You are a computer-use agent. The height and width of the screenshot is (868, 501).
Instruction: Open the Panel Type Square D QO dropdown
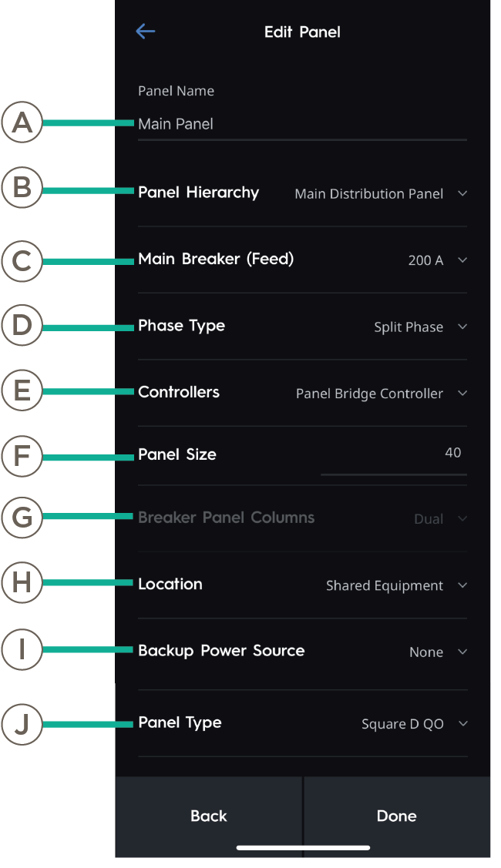462,724
